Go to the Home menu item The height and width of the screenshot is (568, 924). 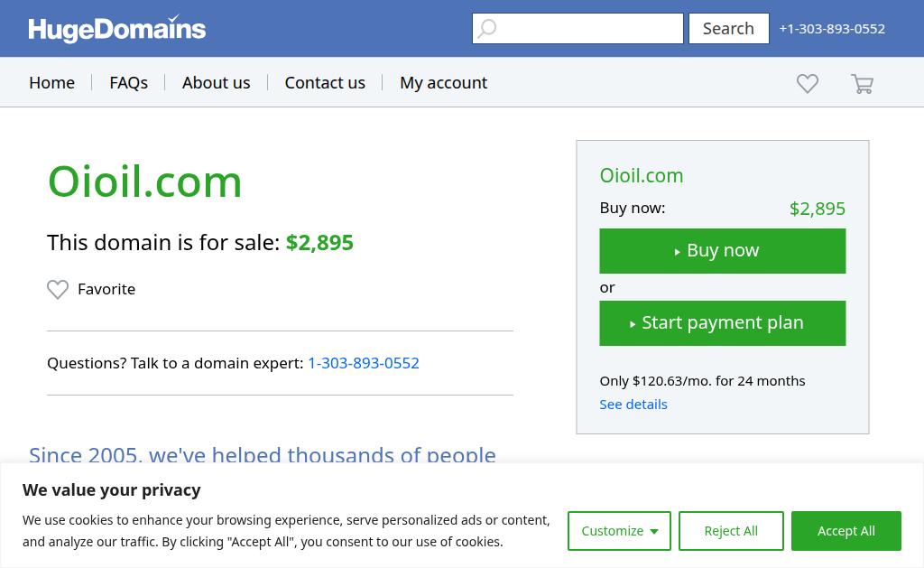(x=51, y=82)
